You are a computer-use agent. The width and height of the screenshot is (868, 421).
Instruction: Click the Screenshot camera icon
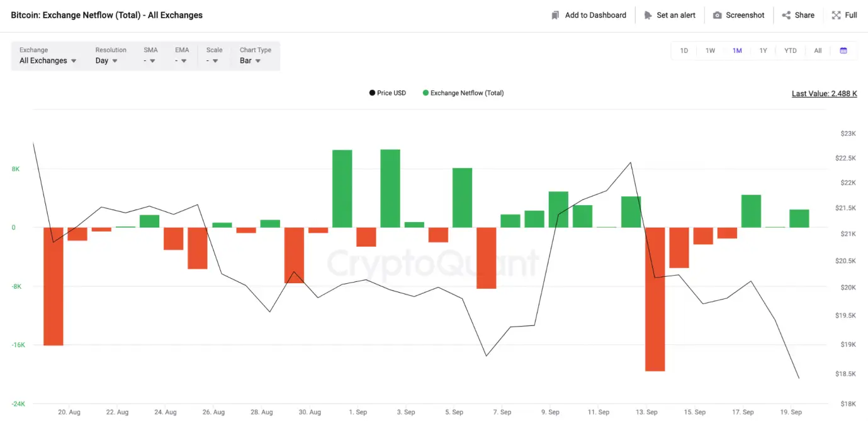[x=717, y=15]
